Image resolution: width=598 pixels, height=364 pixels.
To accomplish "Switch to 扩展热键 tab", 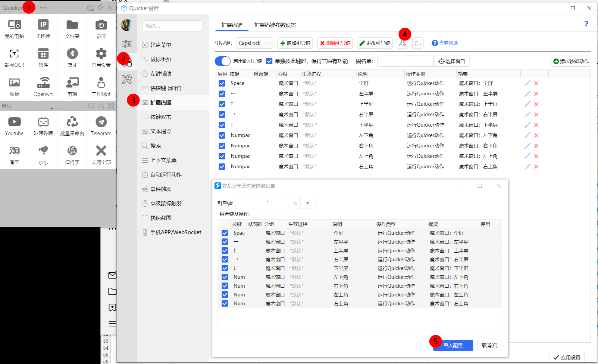I will pyautogui.click(x=232, y=25).
